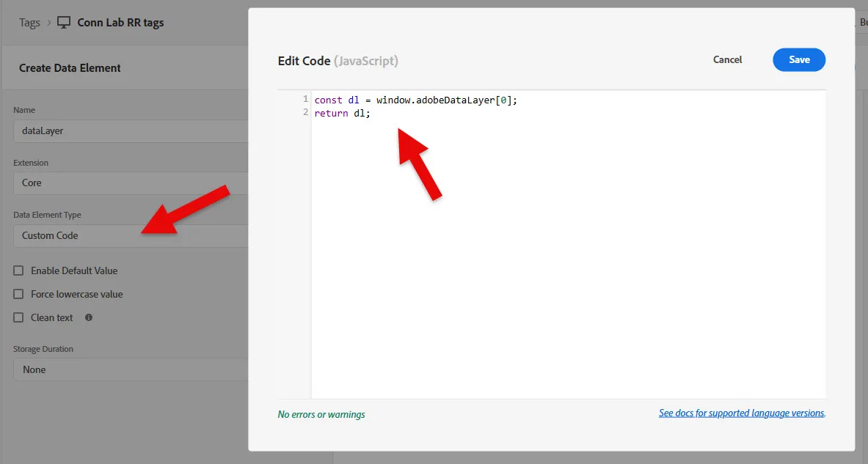
Task: Select the Edit Code (JavaScript) dialog title
Action: pyautogui.click(x=338, y=61)
